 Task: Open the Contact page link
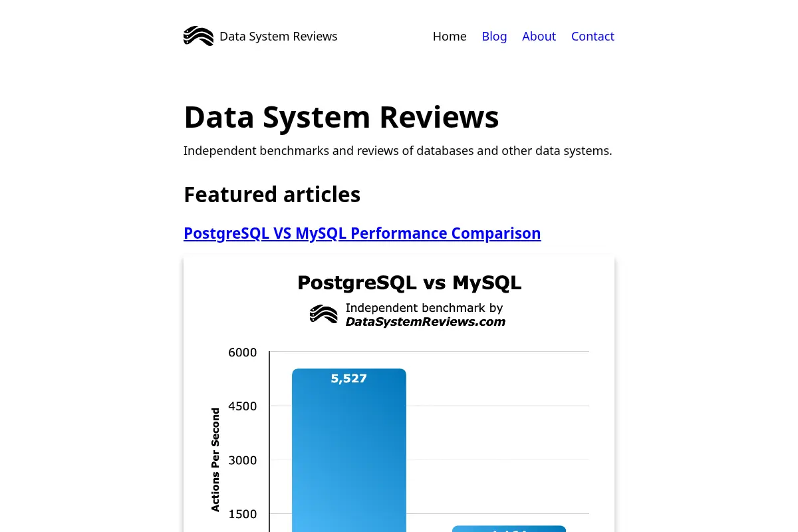(x=593, y=37)
